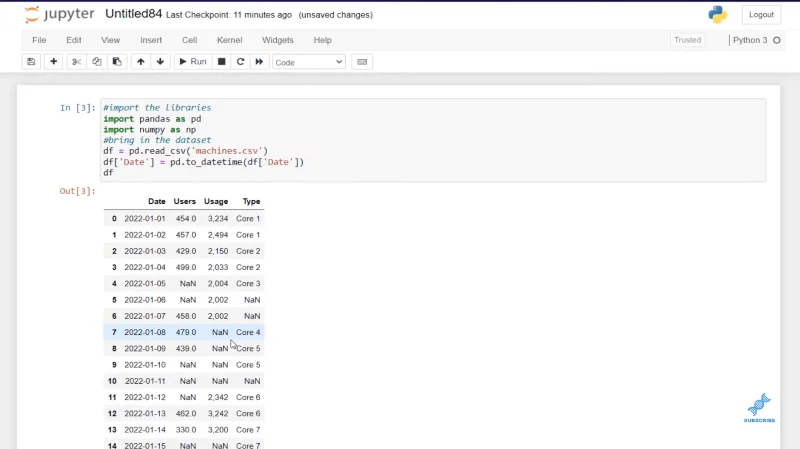The width and height of the screenshot is (800, 449).
Task: Click the Users value 457.0
Action: (186, 235)
